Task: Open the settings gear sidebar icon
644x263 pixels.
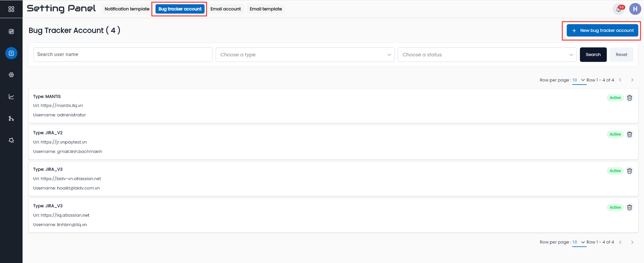Action: [x=11, y=75]
